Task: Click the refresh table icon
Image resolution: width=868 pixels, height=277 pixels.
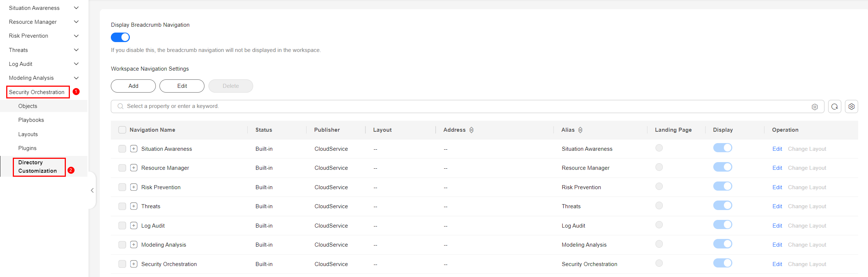Action: click(x=834, y=106)
